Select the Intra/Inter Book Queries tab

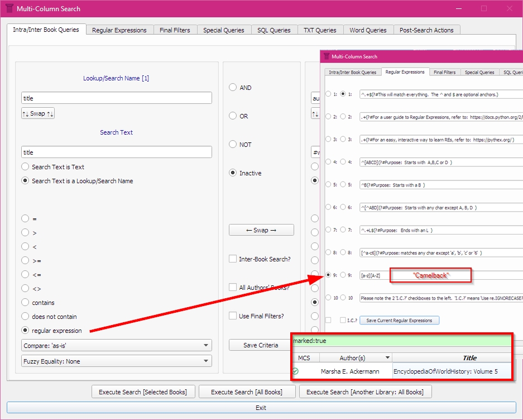click(x=46, y=30)
